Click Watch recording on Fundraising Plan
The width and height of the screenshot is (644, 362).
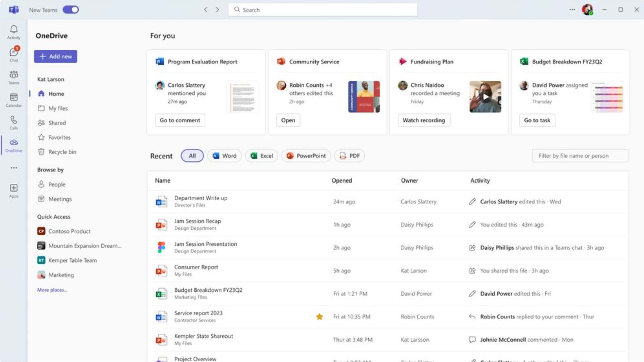[x=423, y=120]
